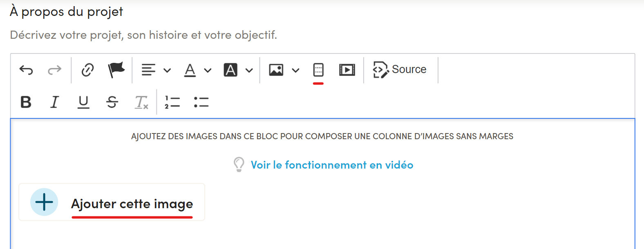This screenshot has width=644, height=249.
Task: Insert a hyperlink with link icon
Action: (87, 70)
